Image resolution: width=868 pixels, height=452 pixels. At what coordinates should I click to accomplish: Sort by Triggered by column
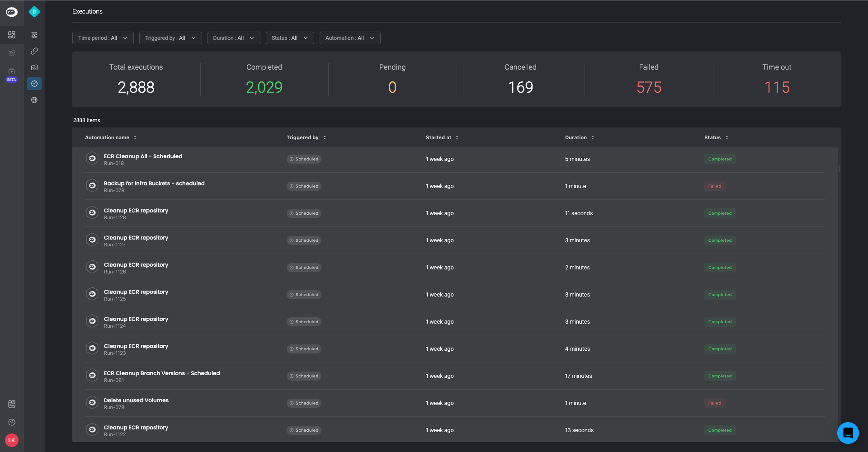(306, 137)
